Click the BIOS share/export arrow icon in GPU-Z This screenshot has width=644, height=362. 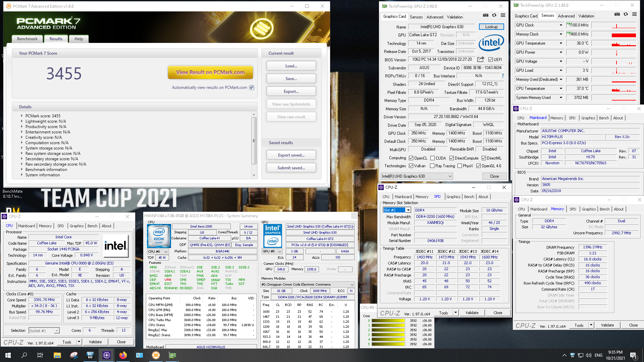pyautogui.click(x=481, y=59)
